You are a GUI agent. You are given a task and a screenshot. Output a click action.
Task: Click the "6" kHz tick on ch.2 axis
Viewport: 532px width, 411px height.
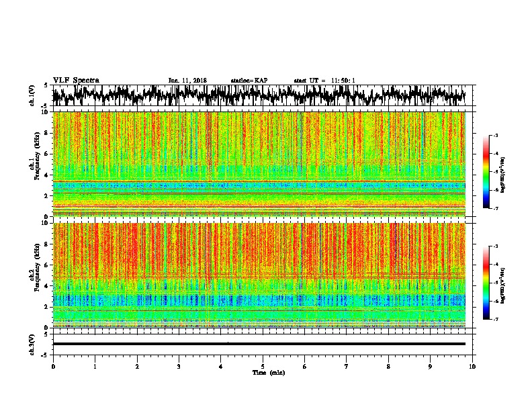click(x=48, y=265)
